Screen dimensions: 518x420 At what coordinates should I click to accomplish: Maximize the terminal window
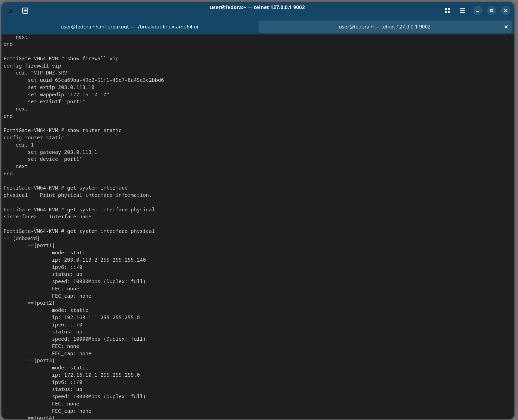pyautogui.click(x=492, y=11)
